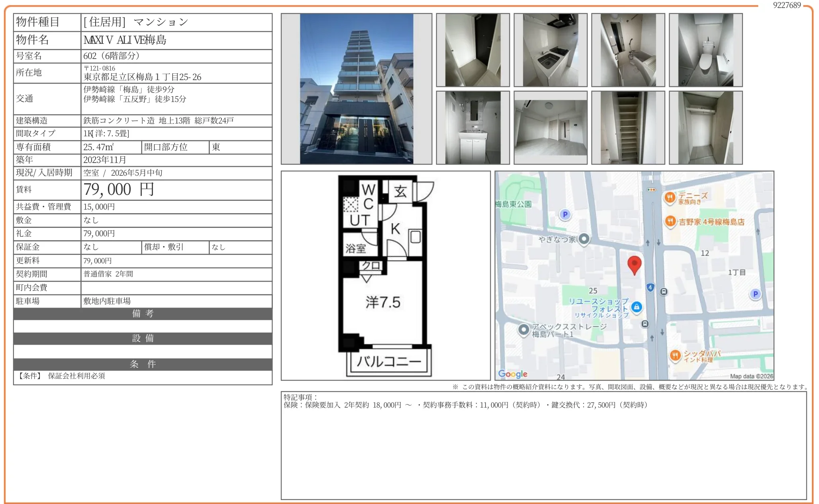Click the Yaginatsu-ya grey map marker
Viewport: 819px width, 504px height.
pyautogui.click(x=584, y=239)
